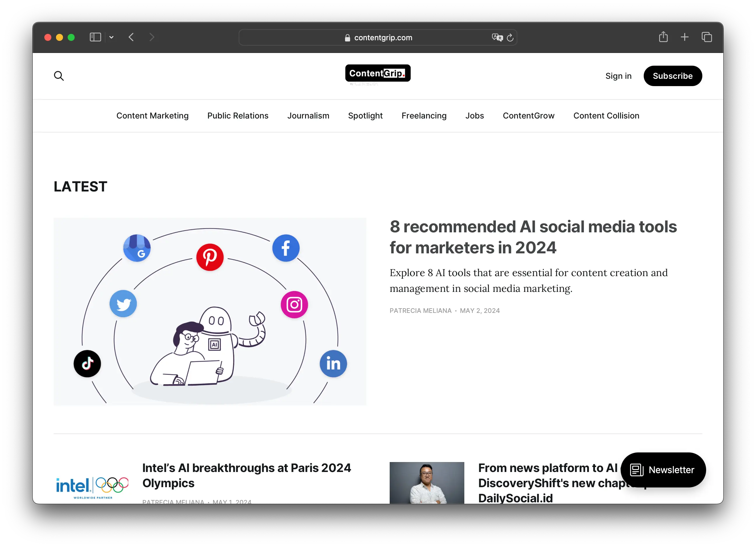
Task: Go back with the browser back arrow
Action: 131,37
